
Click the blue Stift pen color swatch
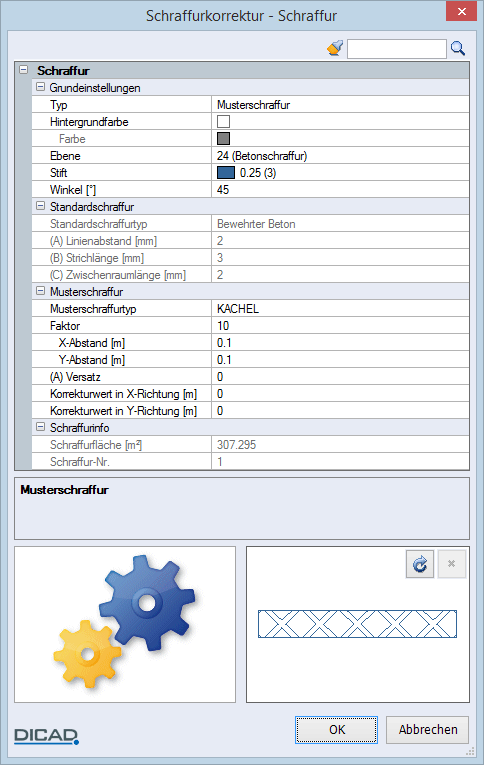(226, 173)
